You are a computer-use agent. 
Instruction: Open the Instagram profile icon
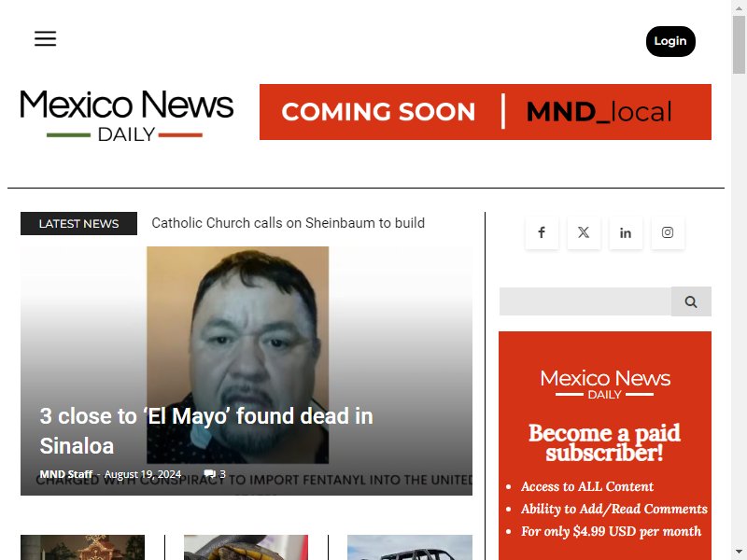[x=668, y=232]
